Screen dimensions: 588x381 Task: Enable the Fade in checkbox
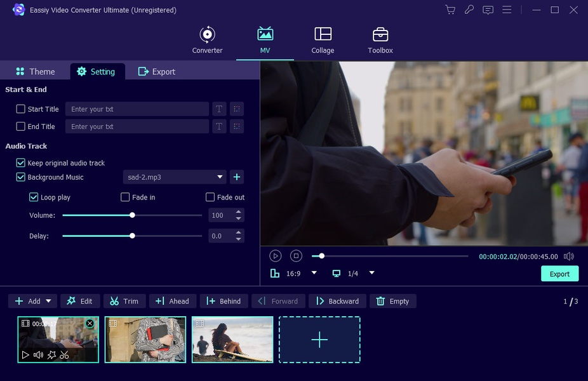pos(125,197)
